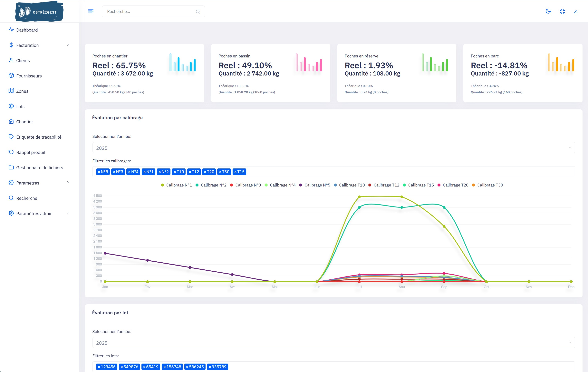Image resolution: width=588 pixels, height=372 pixels.
Task: Click the tag icon for Étiquette de tracabilité
Action: (x=11, y=137)
